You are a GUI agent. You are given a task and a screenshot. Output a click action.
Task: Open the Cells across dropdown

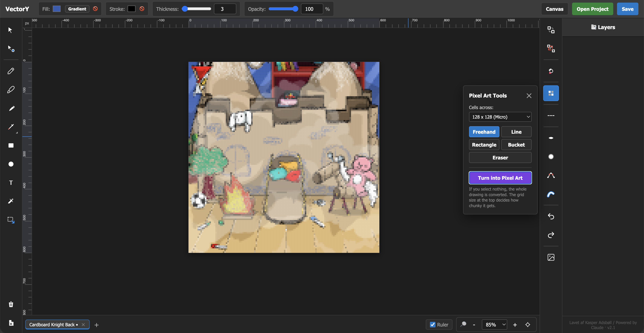[500, 117]
